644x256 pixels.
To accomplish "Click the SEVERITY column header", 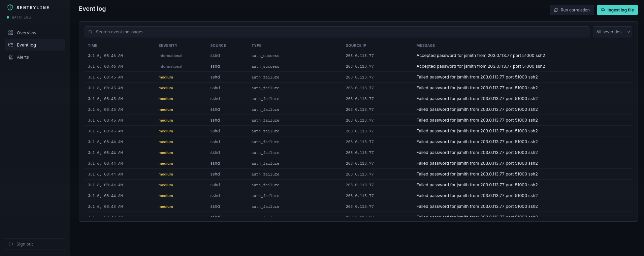I will tap(168, 45).
